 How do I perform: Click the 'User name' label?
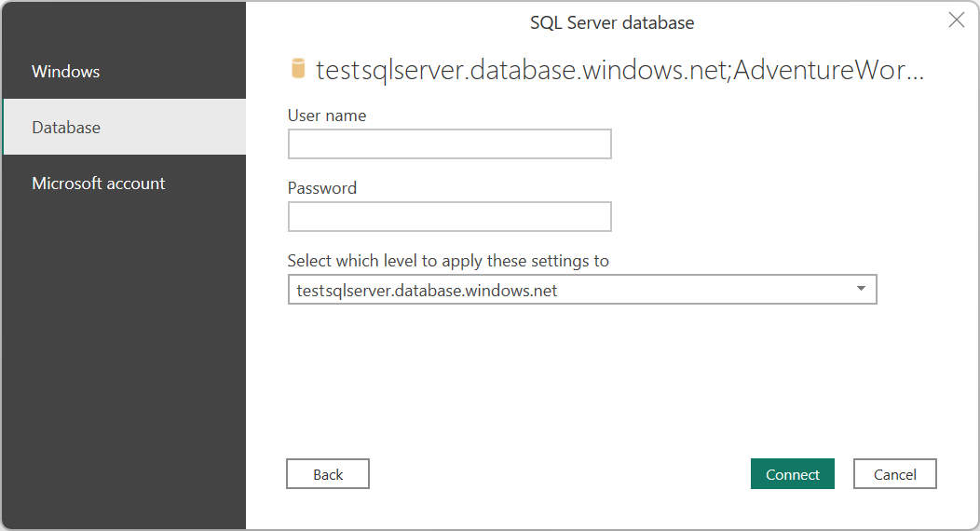pos(327,116)
